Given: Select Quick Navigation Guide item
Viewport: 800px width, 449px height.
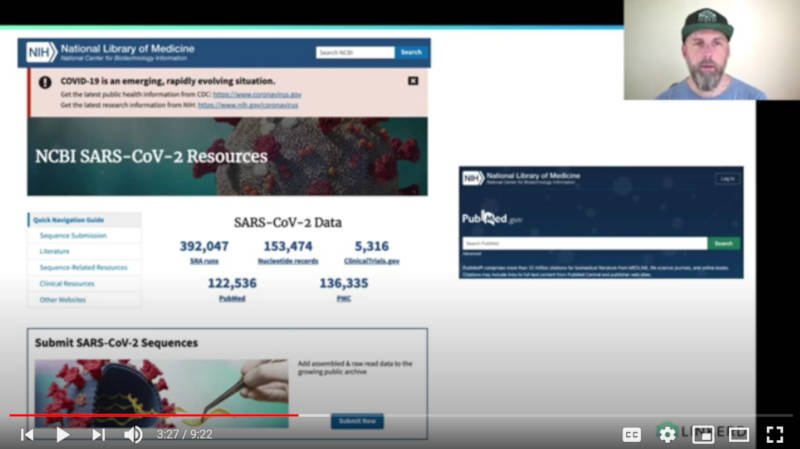Looking at the screenshot, I should (x=85, y=220).
